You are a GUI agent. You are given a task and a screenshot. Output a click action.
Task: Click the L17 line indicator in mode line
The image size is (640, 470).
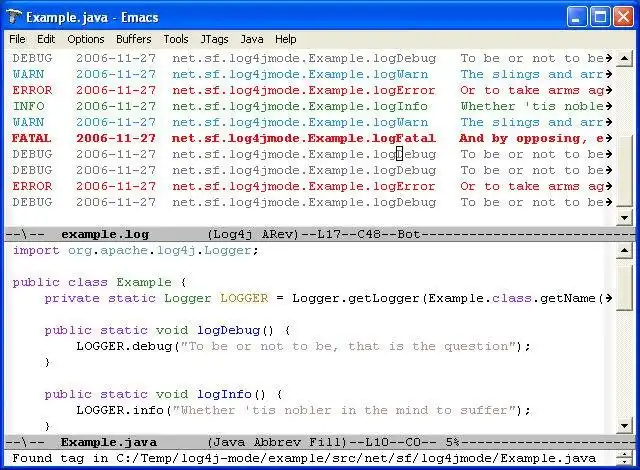tap(329, 234)
